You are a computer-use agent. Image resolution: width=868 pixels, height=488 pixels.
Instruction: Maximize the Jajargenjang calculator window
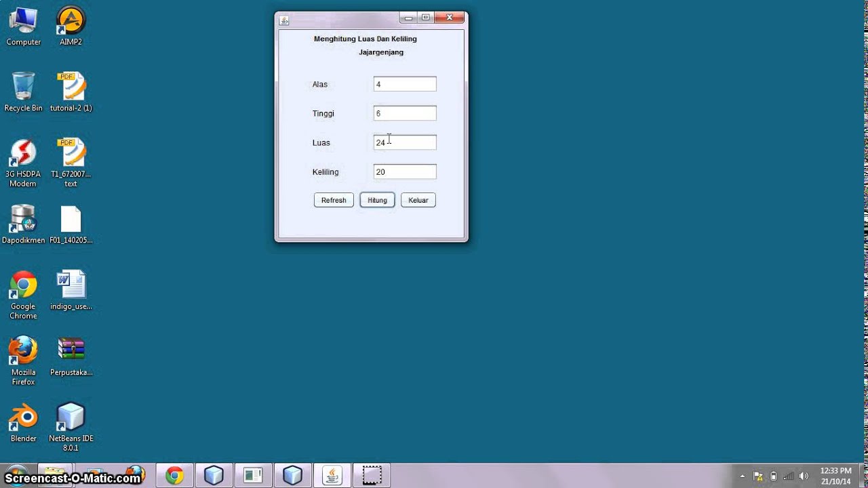[425, 18]
